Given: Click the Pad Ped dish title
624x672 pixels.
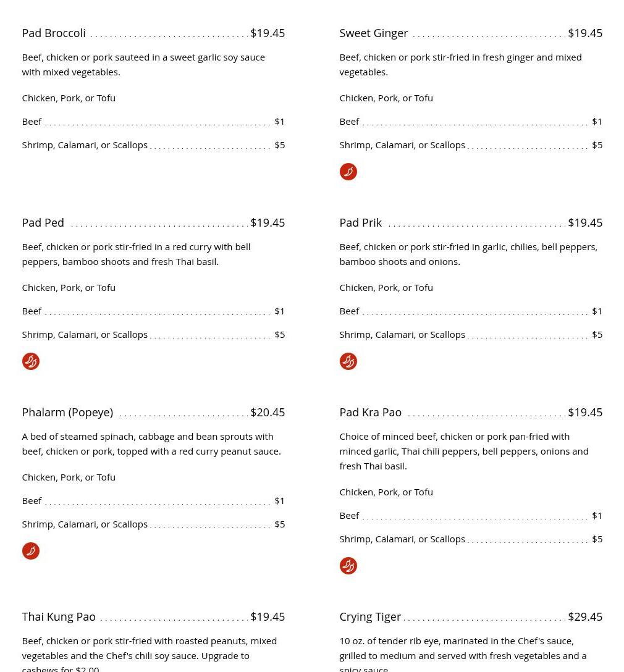Looking at the screenshot, I should [43, 223].
